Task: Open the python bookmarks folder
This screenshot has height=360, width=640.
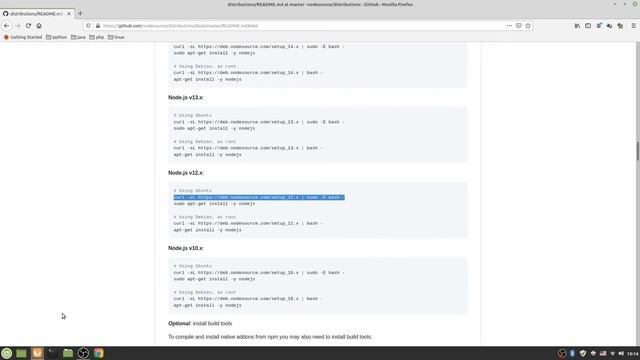Action: (56, 37)
